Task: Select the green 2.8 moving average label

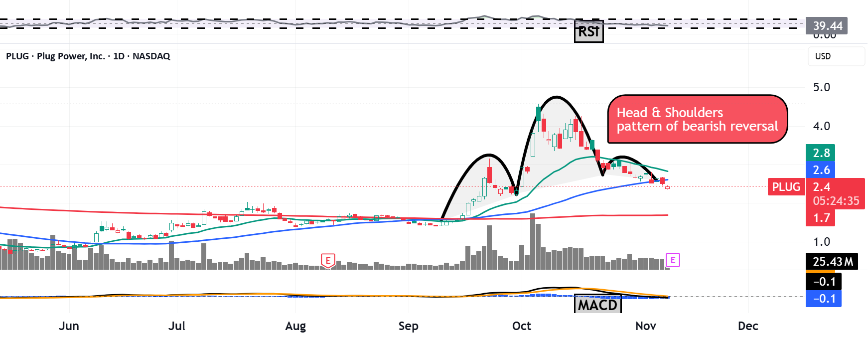Action: tap(820, 153)
